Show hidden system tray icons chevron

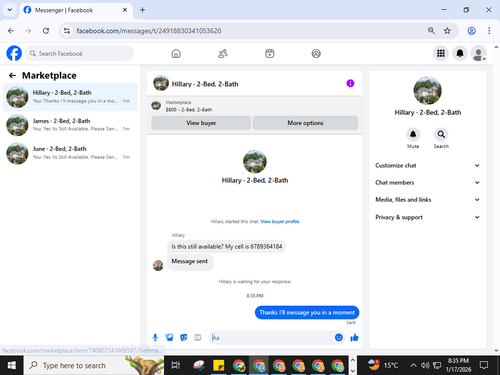pyautogui.click(x=413, y=366)
